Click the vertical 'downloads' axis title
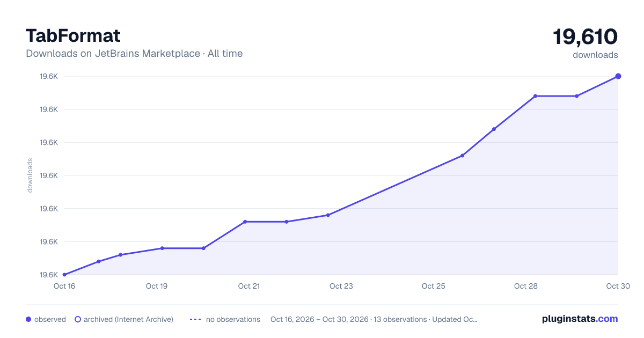The width and height of the screenshot is (644, 338). tap(30, 175)
